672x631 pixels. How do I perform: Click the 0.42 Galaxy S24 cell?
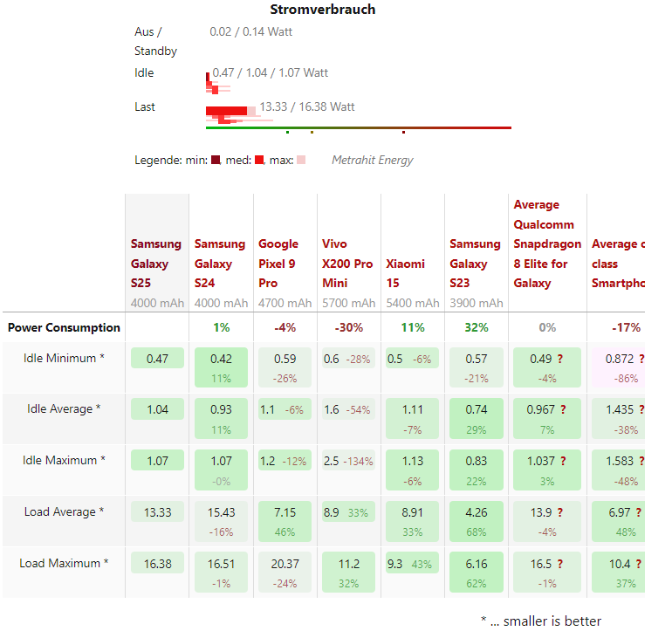(x=221, y=367)
